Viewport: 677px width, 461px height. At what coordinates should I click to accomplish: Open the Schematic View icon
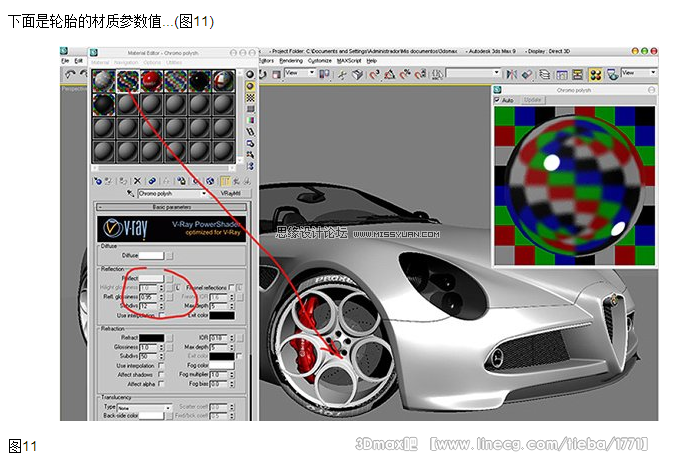(x=577, y=74)
